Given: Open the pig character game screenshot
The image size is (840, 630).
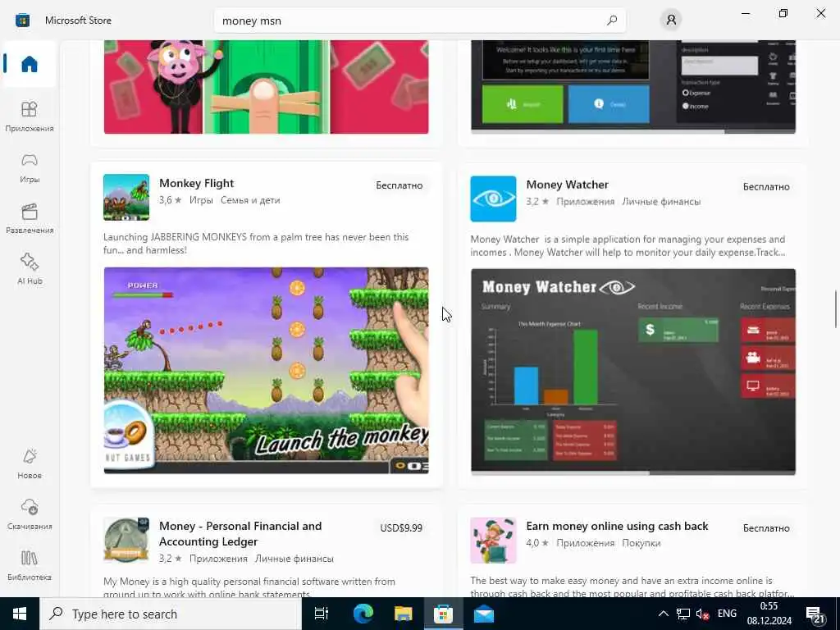Looking at the screenshot, I should (267, 87).
